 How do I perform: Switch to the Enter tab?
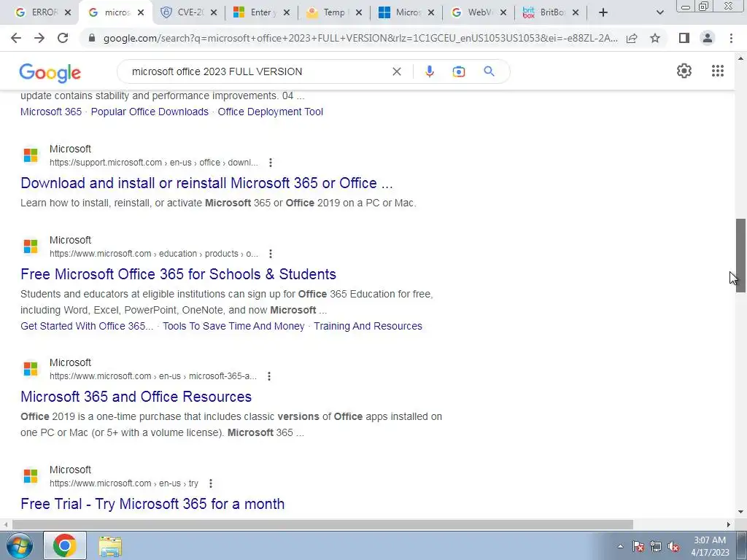[x=260, y=12]
